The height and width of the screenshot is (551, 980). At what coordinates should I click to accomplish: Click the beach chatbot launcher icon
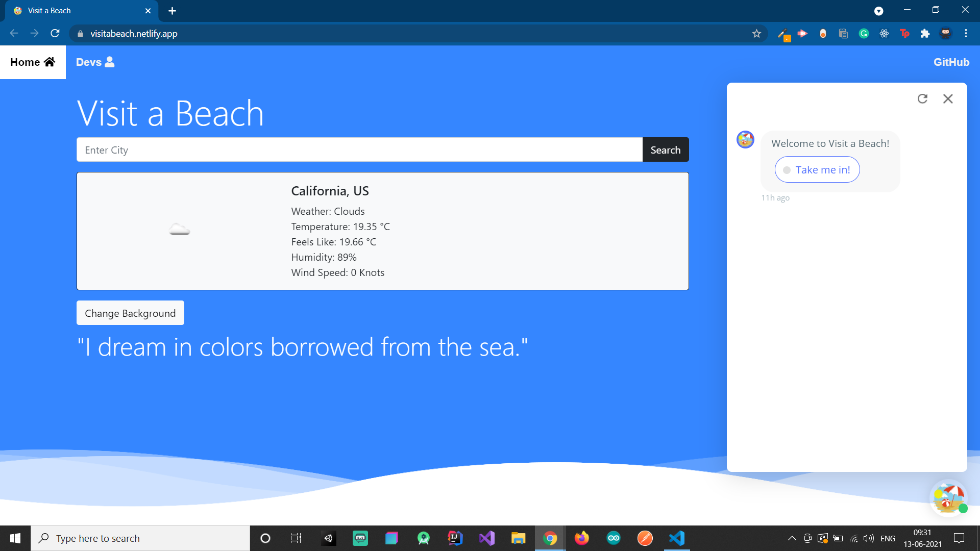pyautogui.click(x=948, y=497)
